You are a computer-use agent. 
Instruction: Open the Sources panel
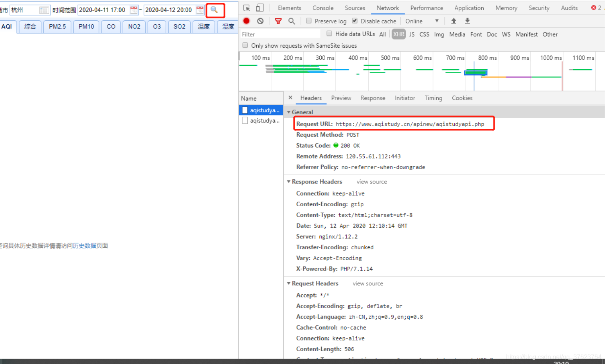coord(355,8)
